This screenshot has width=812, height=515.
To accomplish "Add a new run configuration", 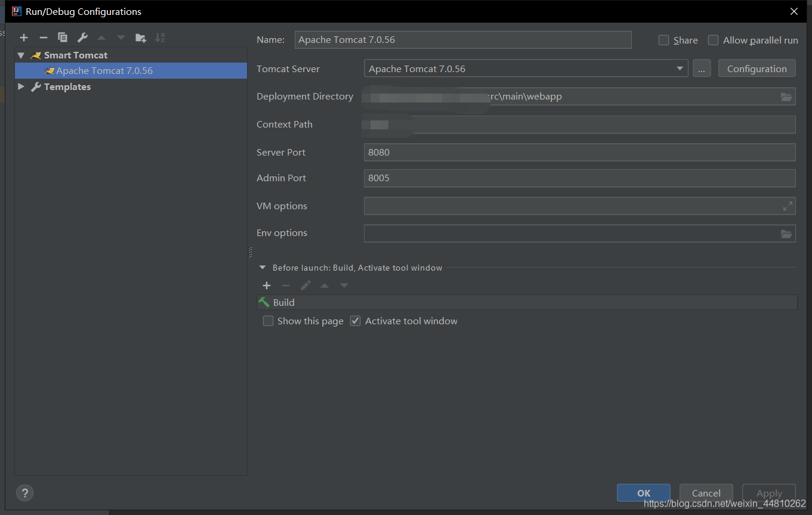I will click(x=24, y=38).
